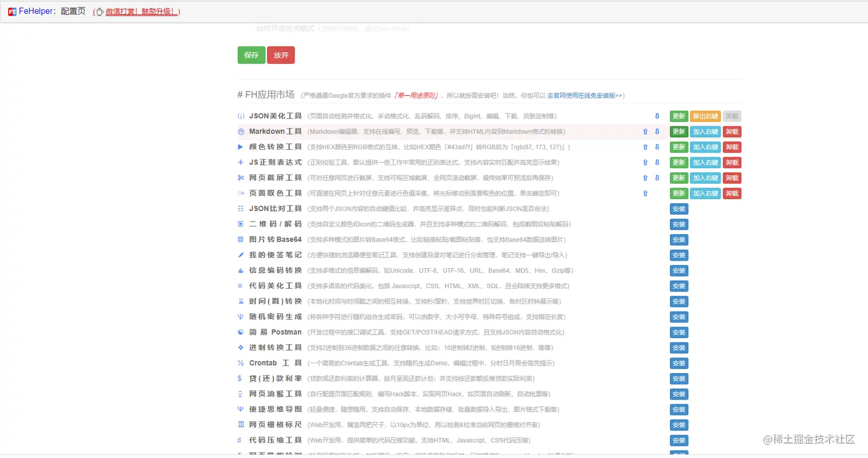Click the # FH应用市场 heading

click(266, 95)
